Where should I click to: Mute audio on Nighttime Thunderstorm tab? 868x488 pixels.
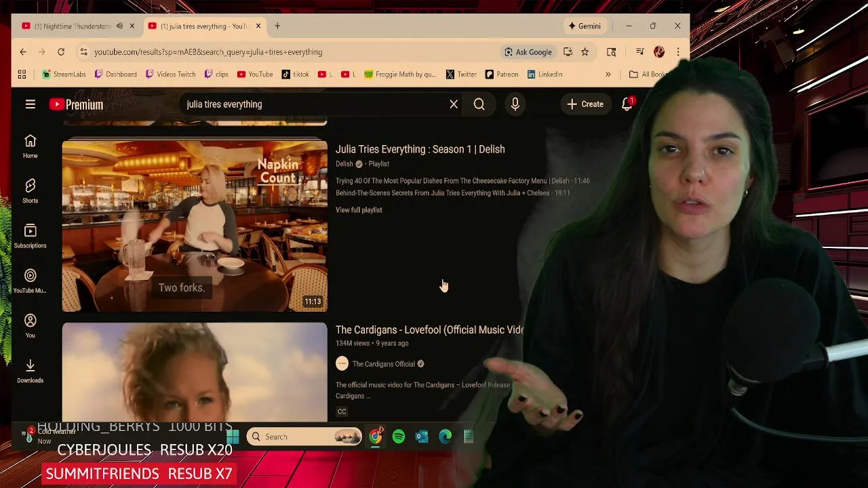[119, 26]
